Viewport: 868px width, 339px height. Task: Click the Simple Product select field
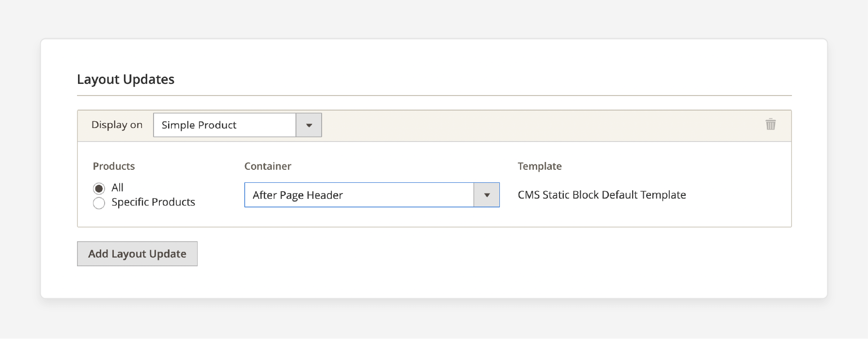(x=237, y=125)
